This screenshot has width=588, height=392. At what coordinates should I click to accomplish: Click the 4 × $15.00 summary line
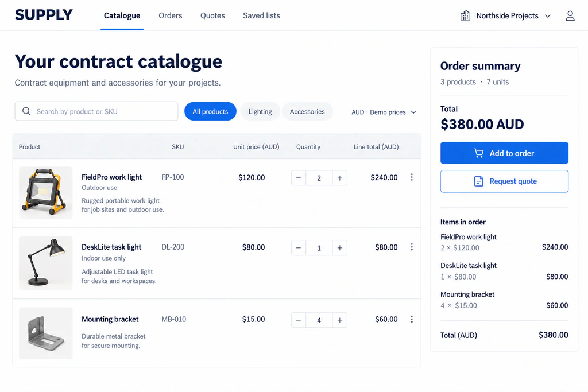coord(459,305)
